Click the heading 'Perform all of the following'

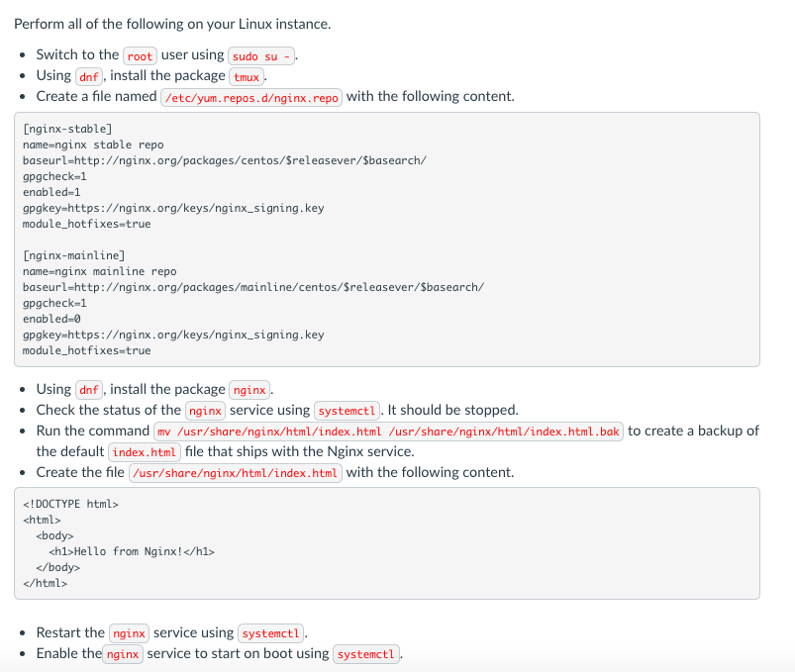(x=172, y=25)
